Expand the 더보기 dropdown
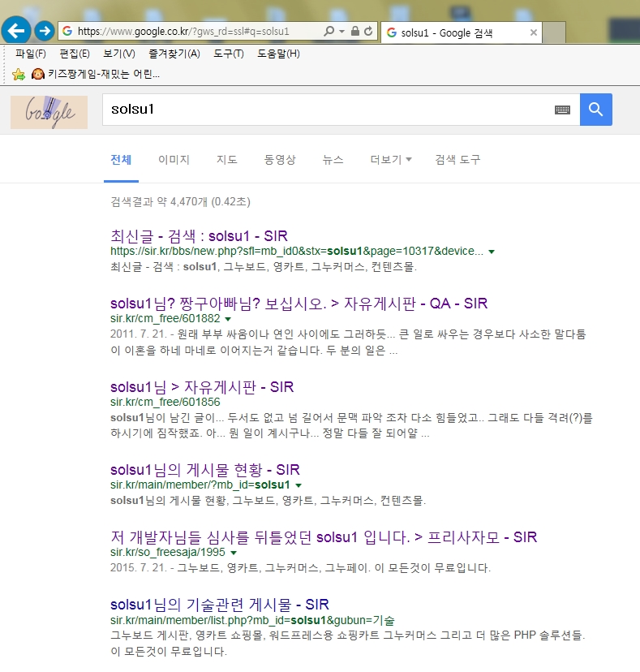The width and height of the screenshot is (640, 672). click(390, 160)
